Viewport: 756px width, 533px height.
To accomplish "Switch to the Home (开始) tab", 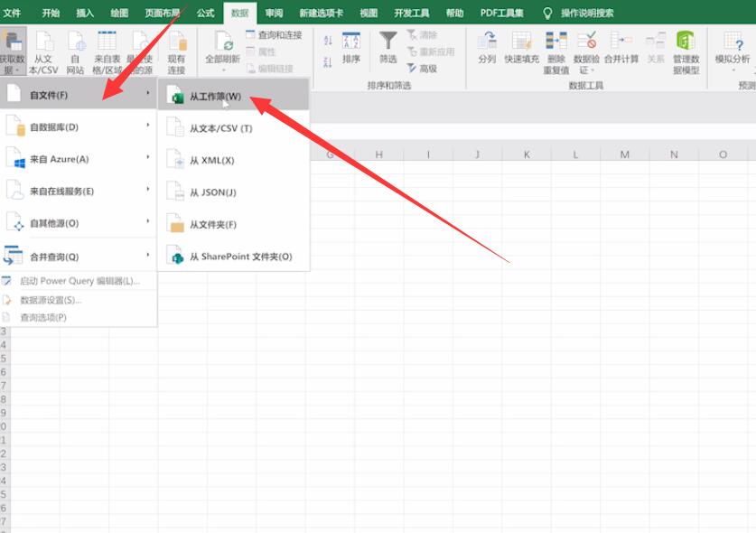I will [51, 13].
